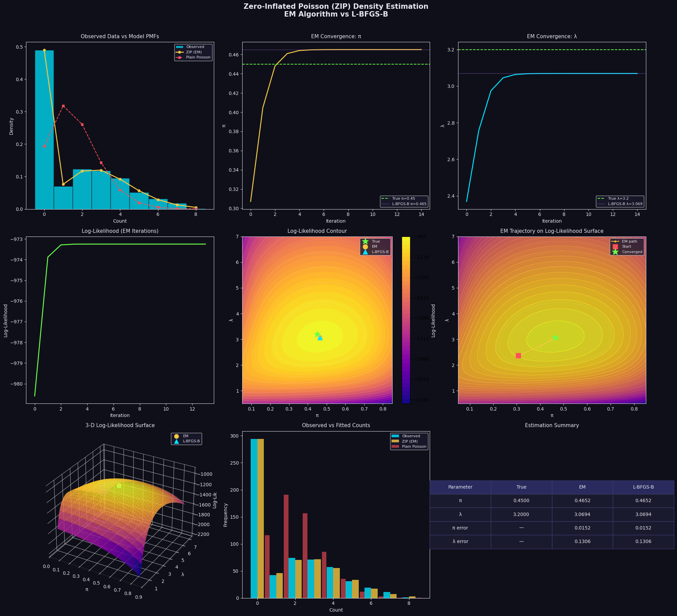Click the True λ cell showing 3.2000
Viewport: 677px width, 616px height.
(x=521, y=514)
